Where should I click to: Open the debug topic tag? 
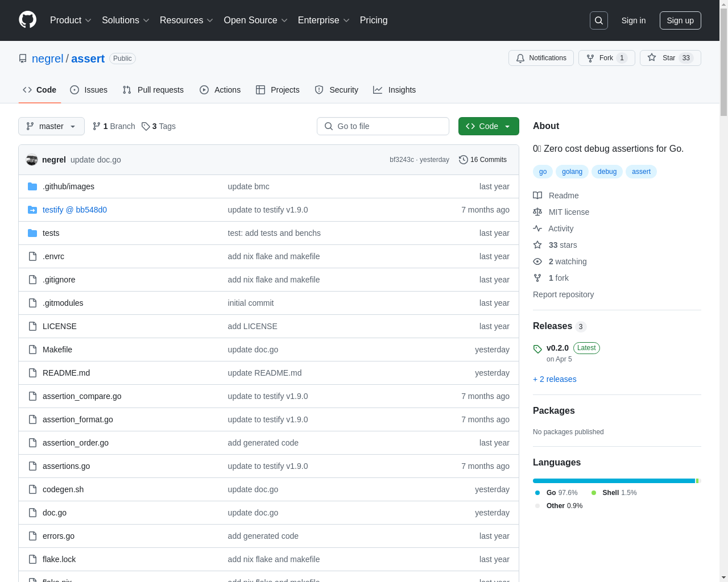point(607,172)
